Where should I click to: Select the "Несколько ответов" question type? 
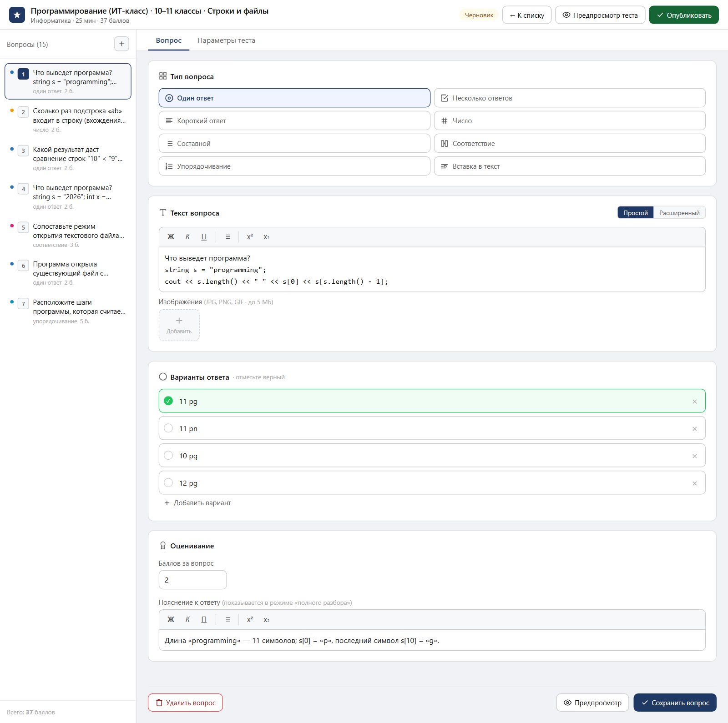tap(570, 98)
